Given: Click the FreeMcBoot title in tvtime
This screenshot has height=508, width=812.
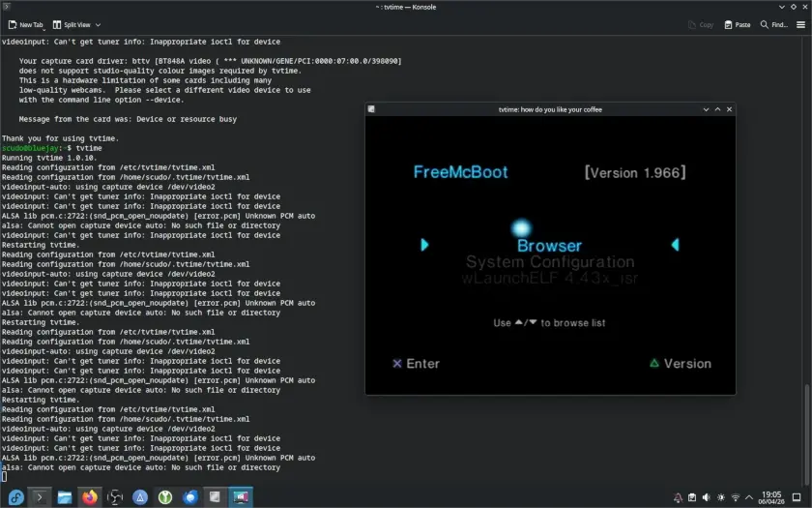Looking at the screenshot, I should click(460, 172).
